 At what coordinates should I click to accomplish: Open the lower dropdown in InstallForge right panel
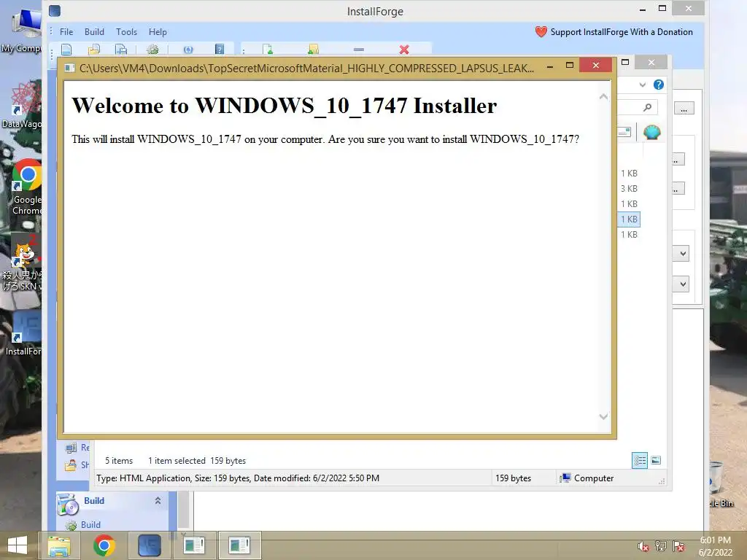[683, 284]
